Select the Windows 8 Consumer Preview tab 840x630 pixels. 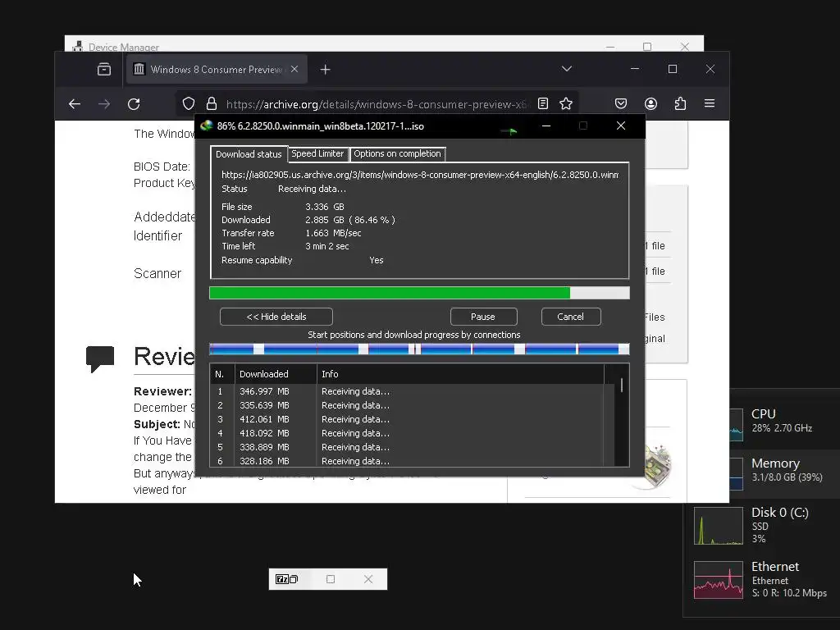point(217,69)
